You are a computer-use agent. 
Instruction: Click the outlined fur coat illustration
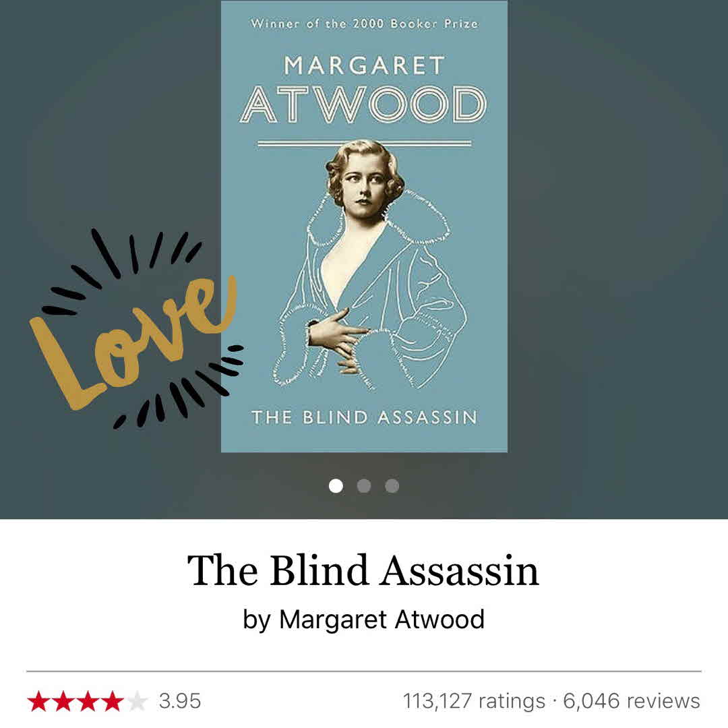tap(369, 297)
